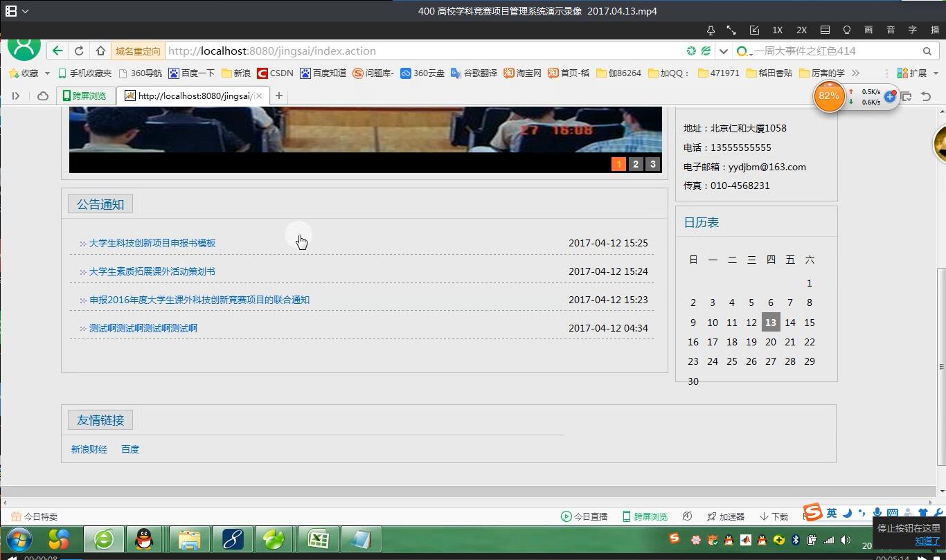Dismiss tooltip with 知道了 link
Image resolution: width=946 pixels, height=560 pixels.
coord(927,541)
